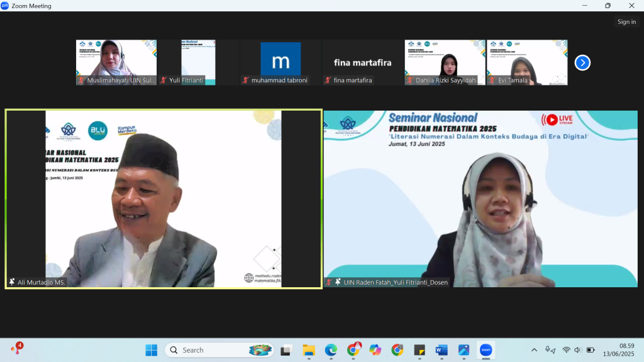
Task: Open the Wi-Fi network settings icon
Action: (566, 350)
